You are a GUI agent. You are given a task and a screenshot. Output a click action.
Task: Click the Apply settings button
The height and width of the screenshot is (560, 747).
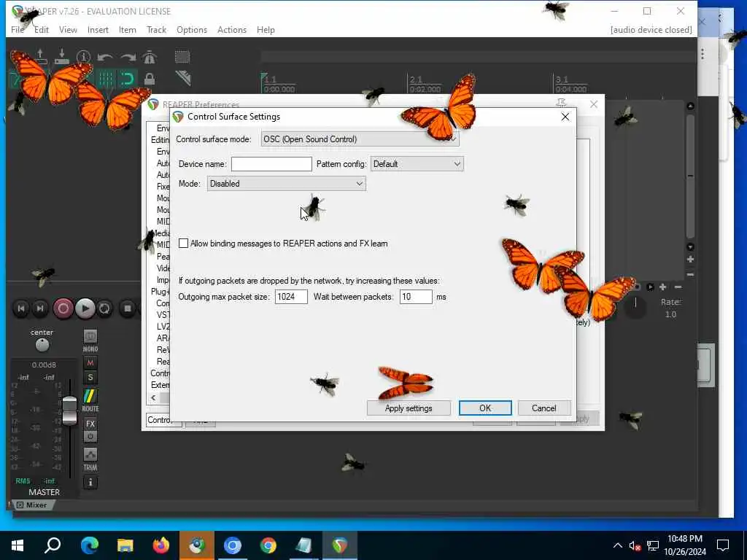[409, 408]
